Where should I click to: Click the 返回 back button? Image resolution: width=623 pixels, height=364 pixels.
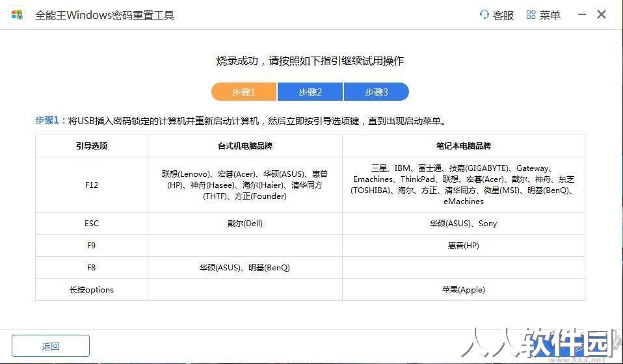(x=51, y=346)
